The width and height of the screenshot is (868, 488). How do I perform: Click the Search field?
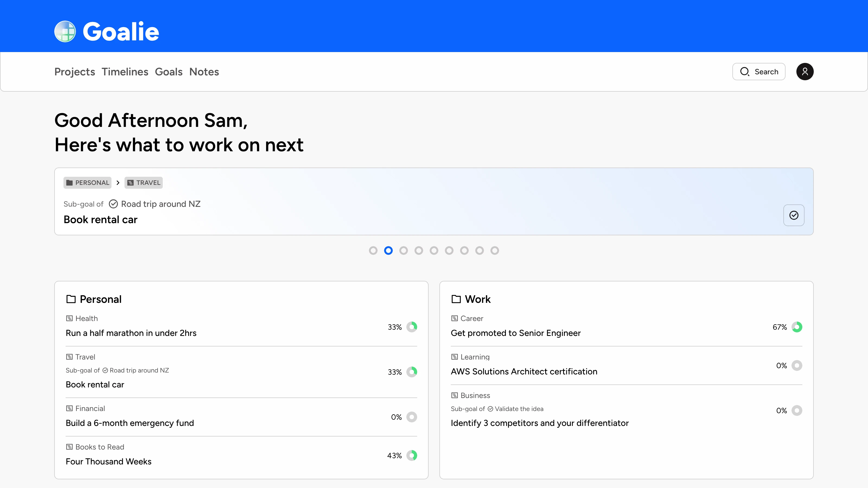(x=759, y=71)
